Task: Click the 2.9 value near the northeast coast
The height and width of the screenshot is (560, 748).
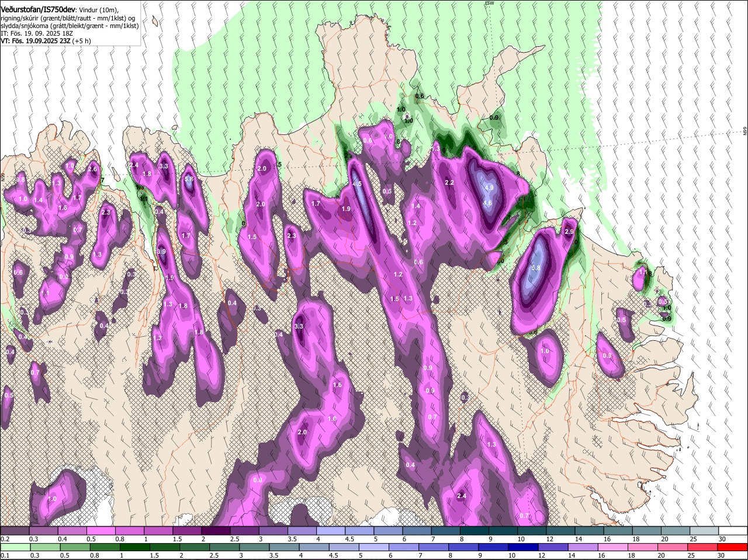Action: pos(569,232)
